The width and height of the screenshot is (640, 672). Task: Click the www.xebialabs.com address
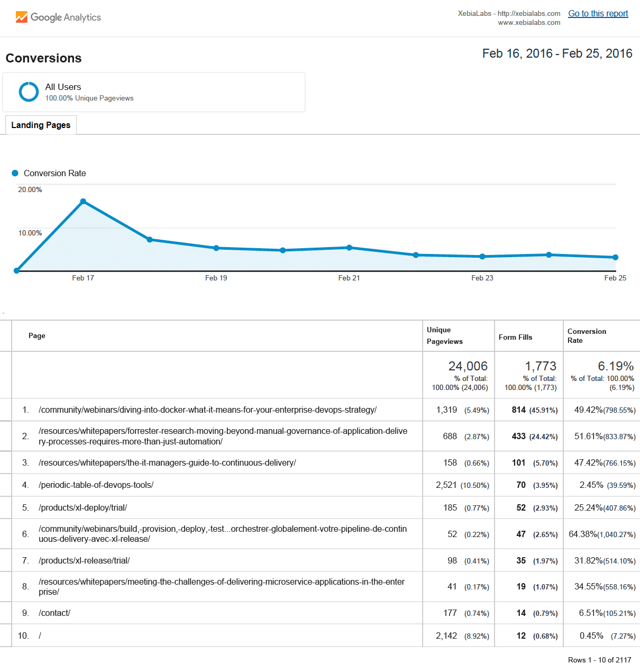pyautogui.click(x=529, y=22)
